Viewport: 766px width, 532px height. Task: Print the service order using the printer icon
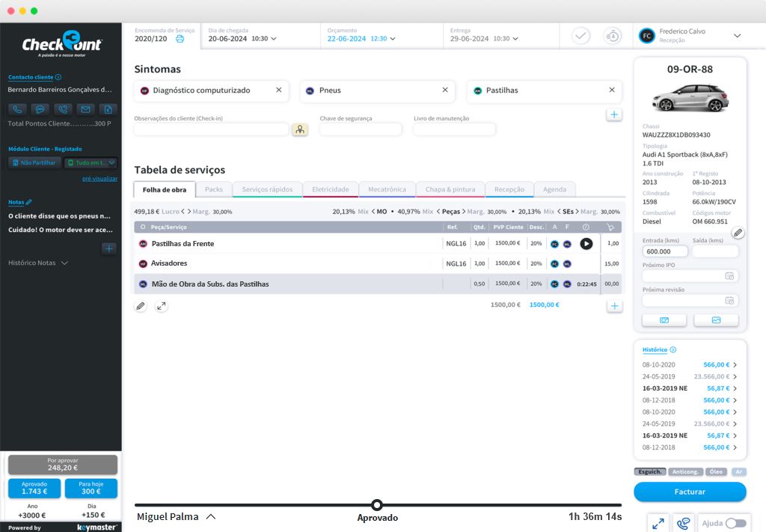pos(180,39)
